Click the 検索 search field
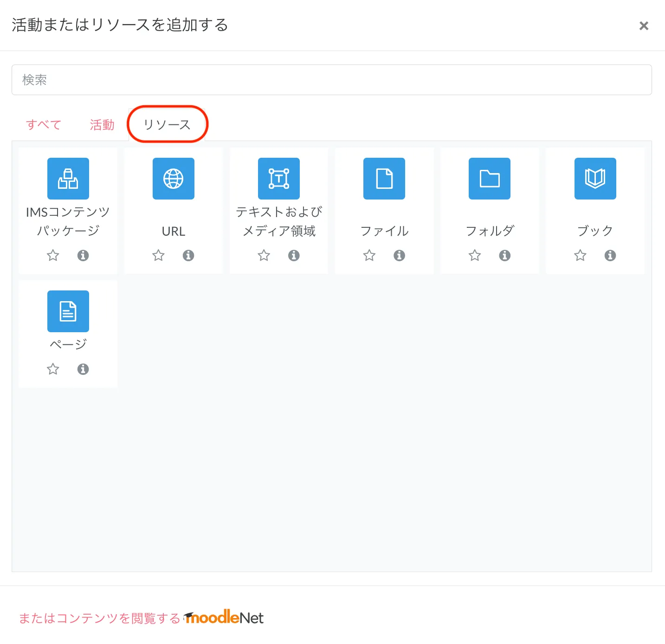This screenshot has width=665, height=644. [331, 80]
